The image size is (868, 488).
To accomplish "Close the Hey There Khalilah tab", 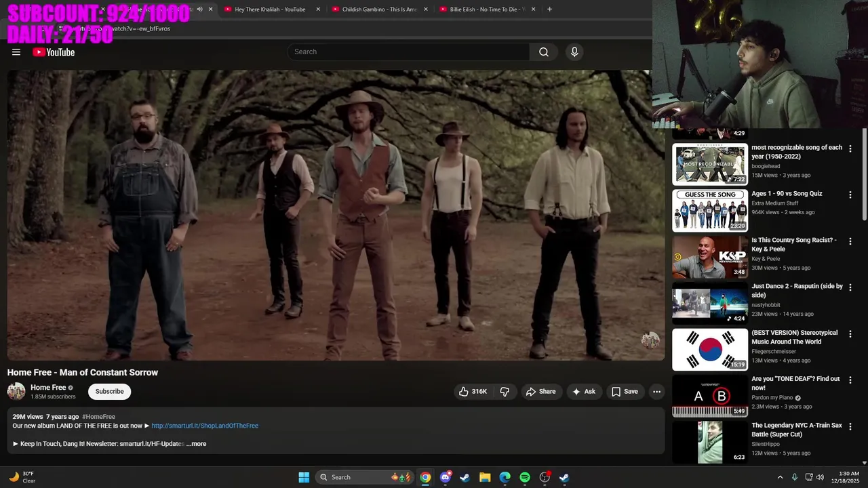I will [x=318, y=9].
